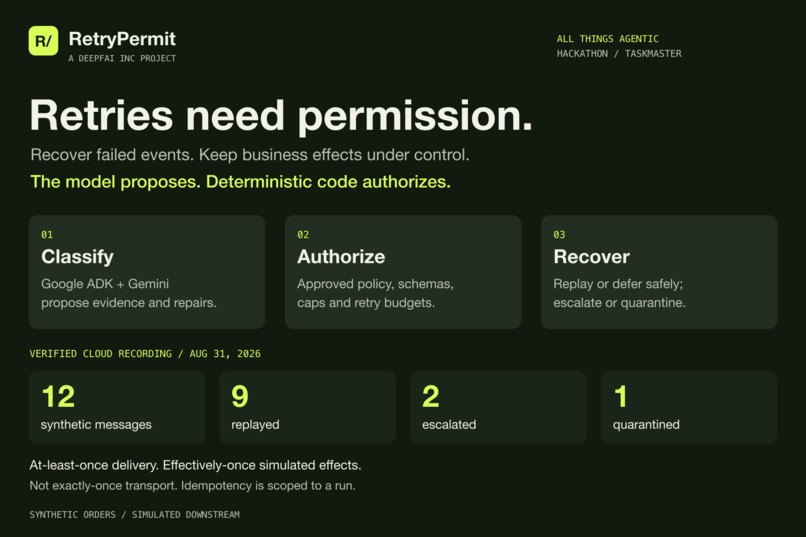Select 'Recover failed events' tagline line
The height and width of the screenshot is (537, 806).
tap(250, 155)
